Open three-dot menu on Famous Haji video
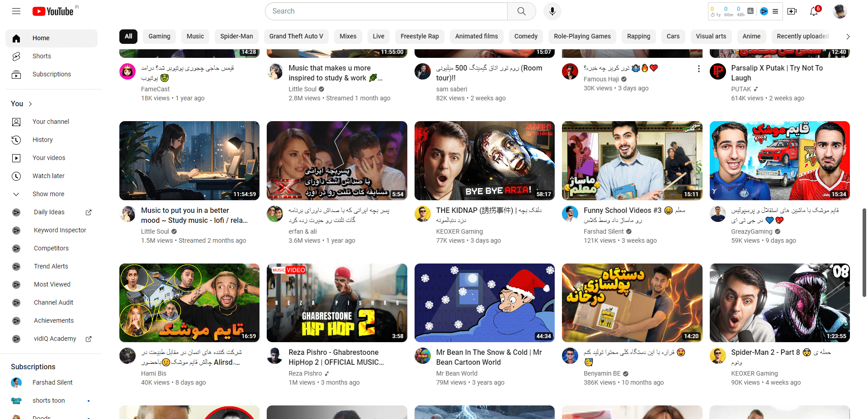 [x=698, y=69]
